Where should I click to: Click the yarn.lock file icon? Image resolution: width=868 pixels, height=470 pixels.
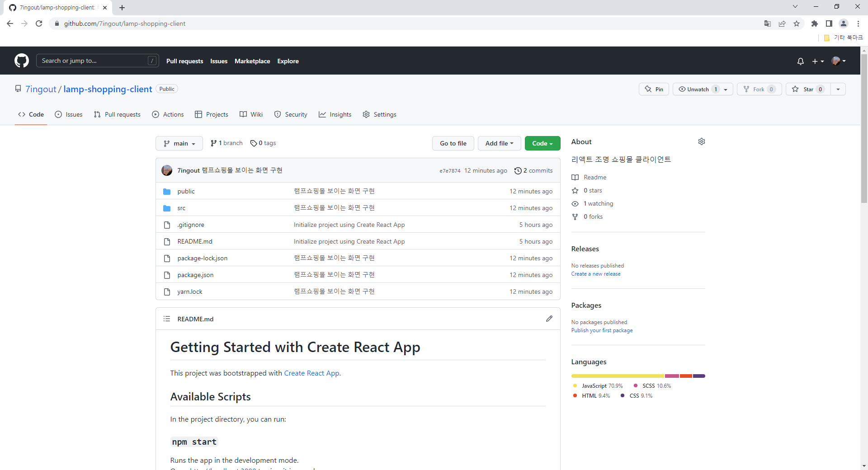(x=167, y=292)
